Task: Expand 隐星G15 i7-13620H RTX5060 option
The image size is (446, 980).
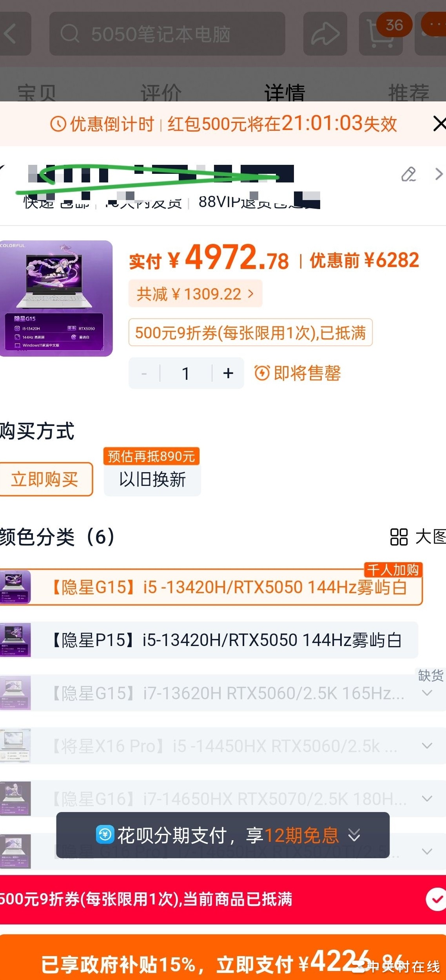Action: coord(221,693)
